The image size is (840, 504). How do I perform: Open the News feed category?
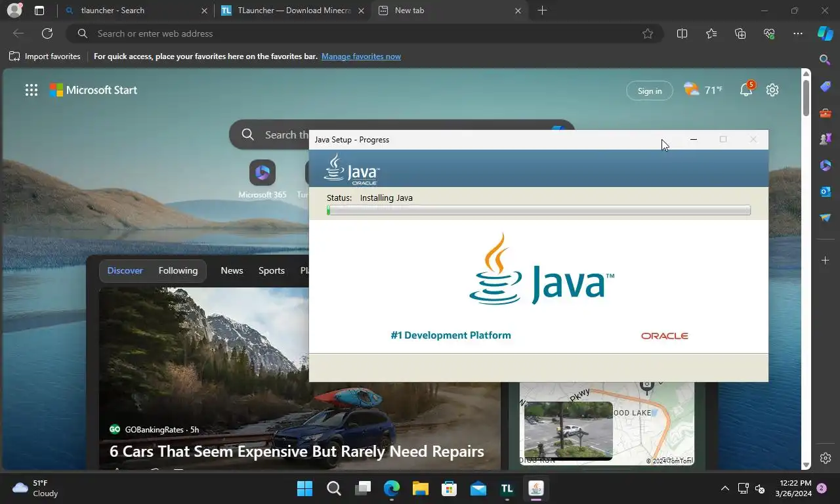coord(232,270)
